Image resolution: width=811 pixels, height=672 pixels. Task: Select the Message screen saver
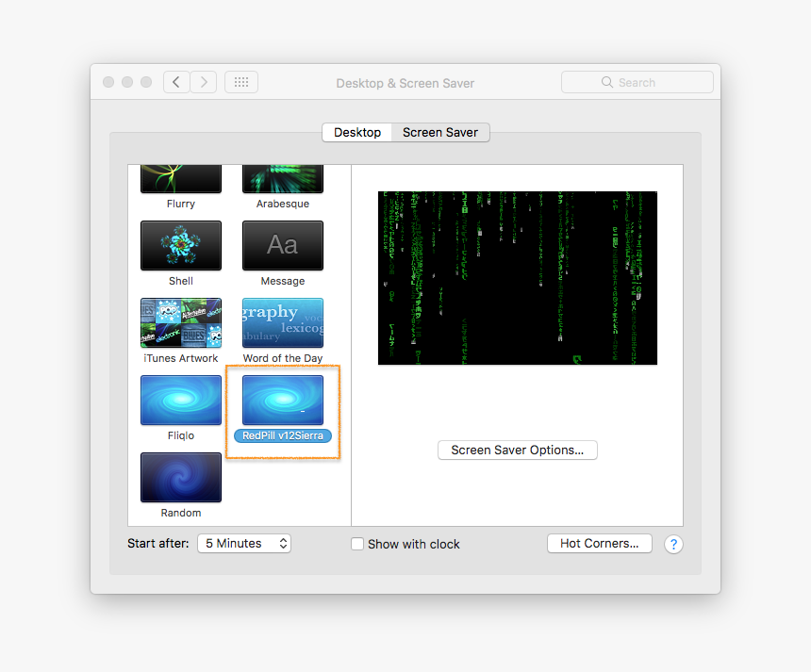pyautogui.click(x=282, y=245)
